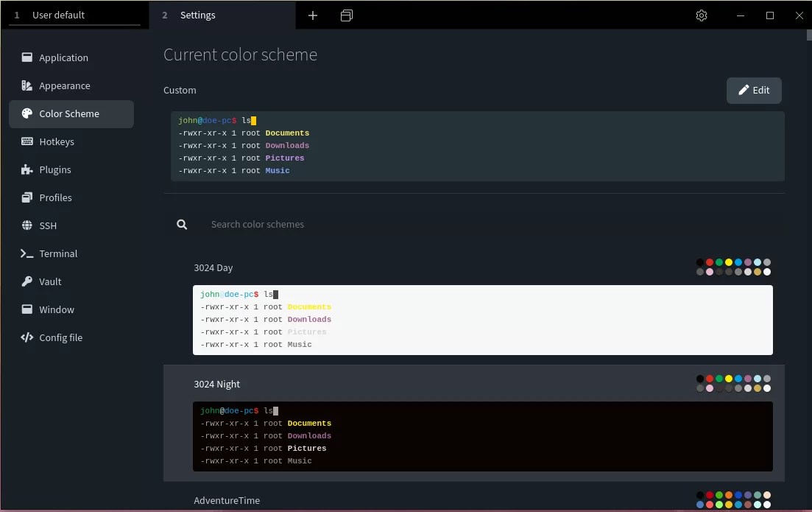812x512 pixels.
Task: Open the Application settings section
Action: tap(71, 57)
